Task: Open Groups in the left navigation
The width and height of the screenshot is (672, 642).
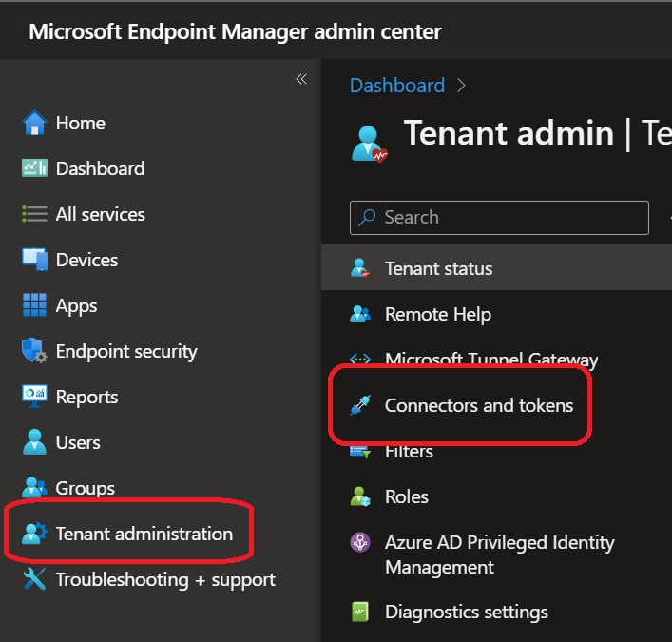Action: coord(85,488)
